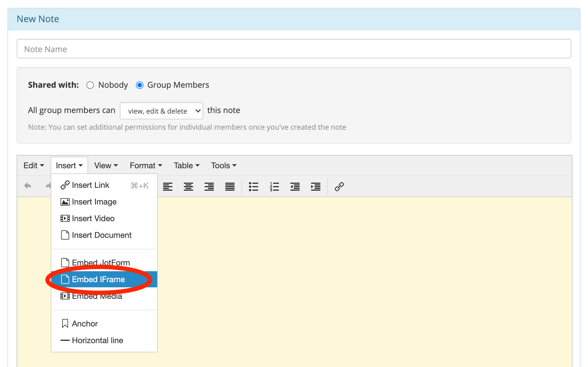Choose Horizontal line menu entry

point(97,340)
